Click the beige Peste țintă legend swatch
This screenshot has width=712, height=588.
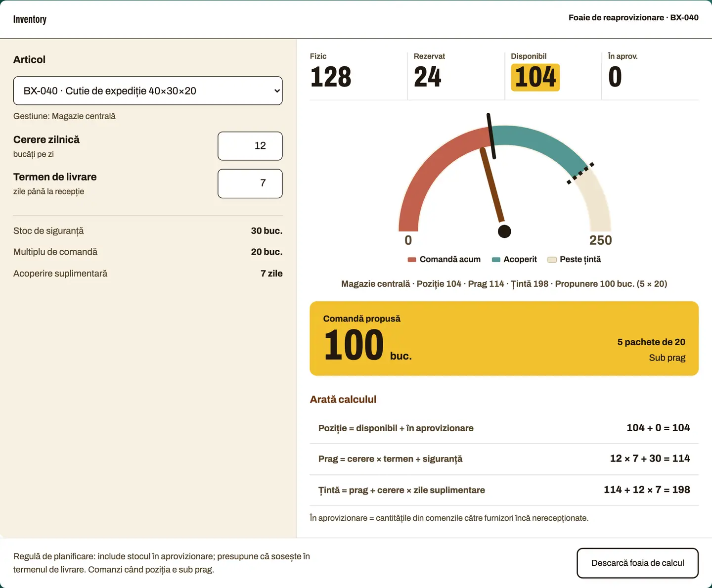552,260
